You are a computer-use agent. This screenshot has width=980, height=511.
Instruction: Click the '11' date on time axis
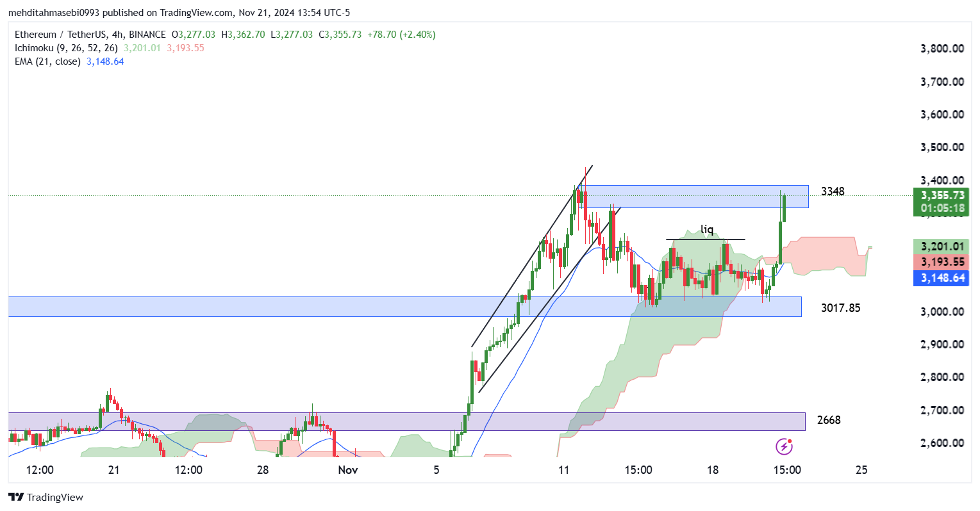[563, 470]
